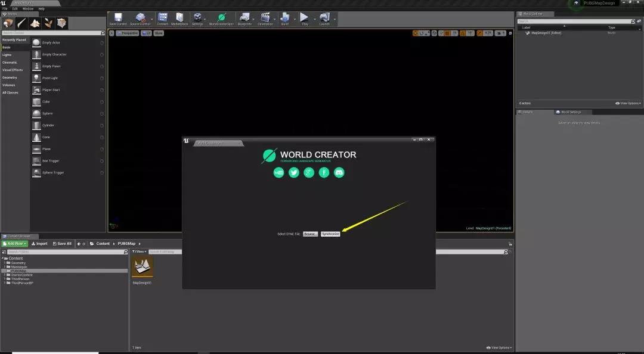
Task: Open the Blueprints toolbar button
Action: coord(244,19)
